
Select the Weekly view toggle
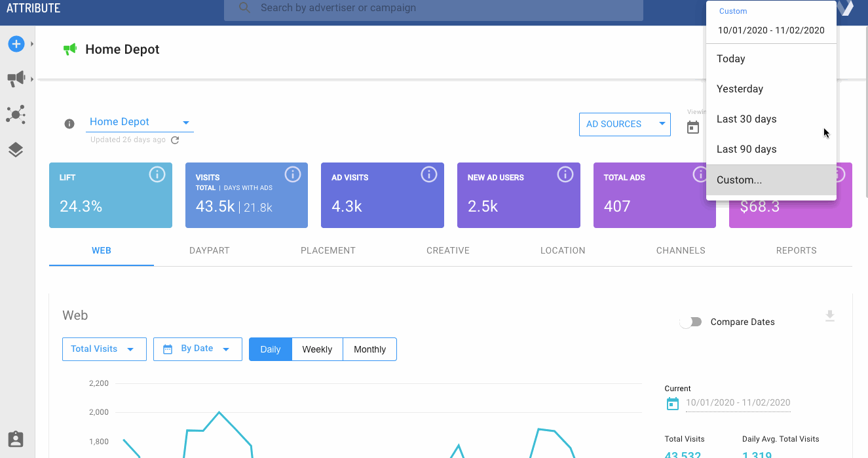point(317,349)
